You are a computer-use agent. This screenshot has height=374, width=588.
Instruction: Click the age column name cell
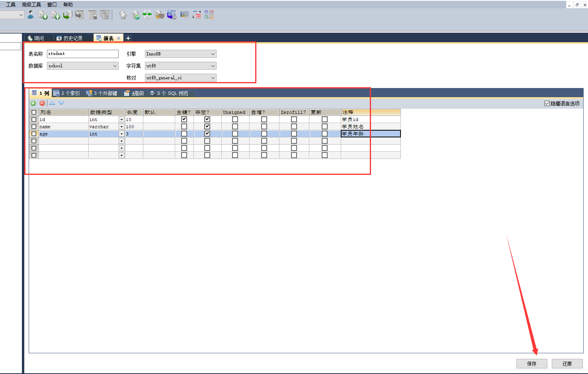64,134
